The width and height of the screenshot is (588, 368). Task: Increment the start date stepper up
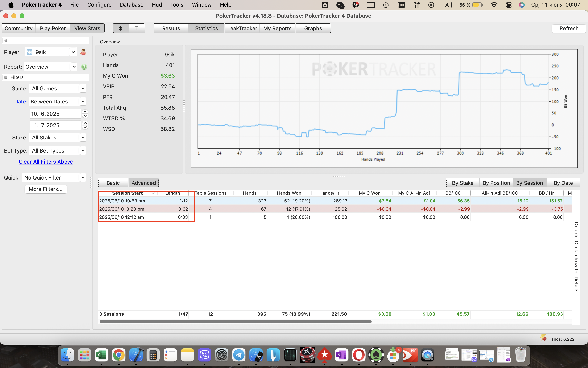click(x=85, y=112)
